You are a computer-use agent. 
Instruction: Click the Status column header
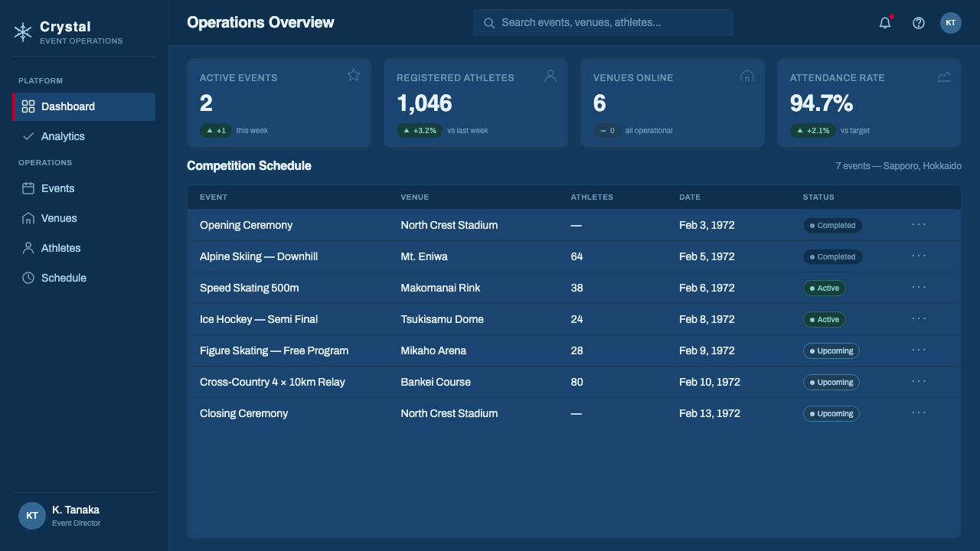pos(818,197)
